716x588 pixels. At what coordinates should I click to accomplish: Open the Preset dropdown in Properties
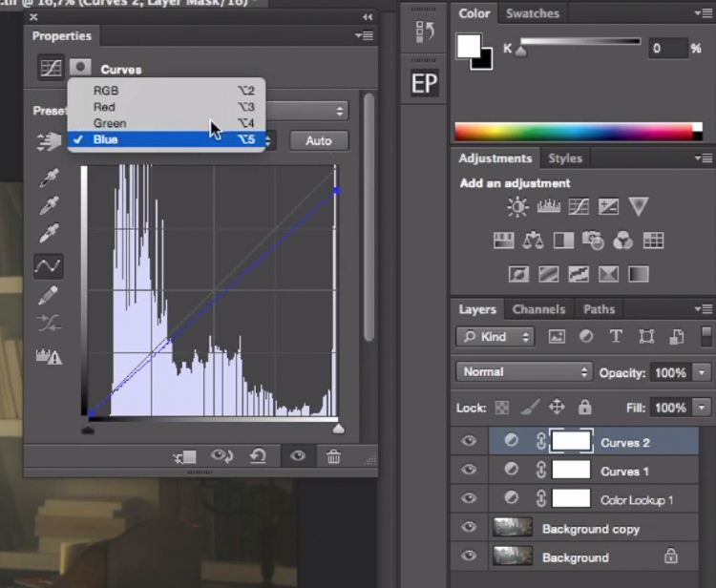tap(307, 111)
